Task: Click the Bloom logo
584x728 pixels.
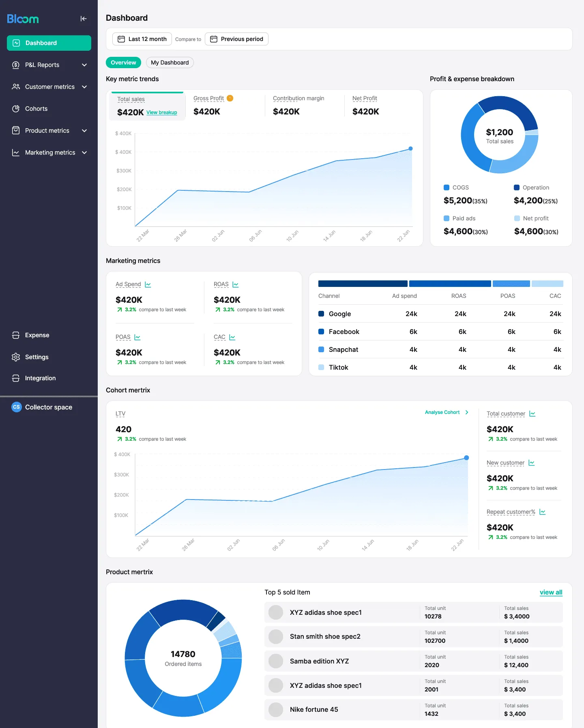Action: tap(23, 19)
